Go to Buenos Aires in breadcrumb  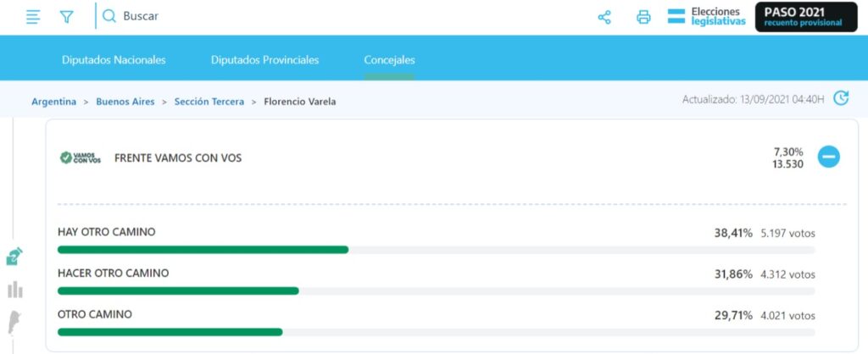click(x=125, y=102)
